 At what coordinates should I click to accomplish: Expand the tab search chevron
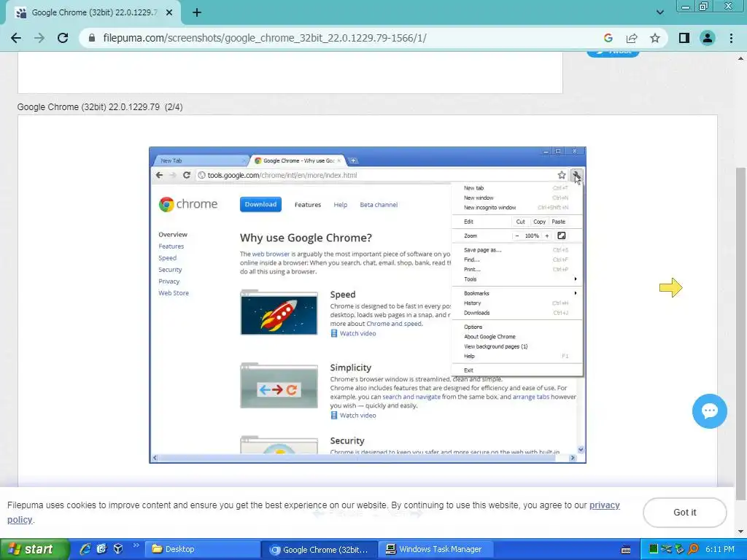659,12
